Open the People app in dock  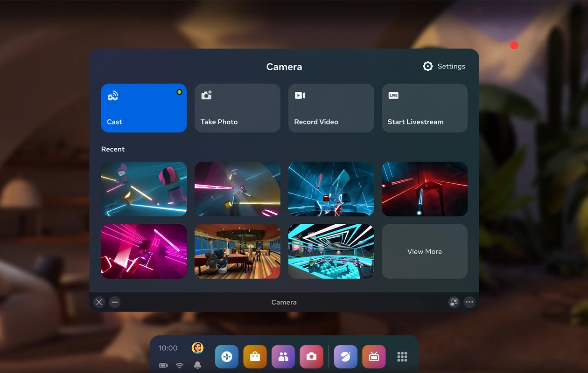click(x=283, y=357)
